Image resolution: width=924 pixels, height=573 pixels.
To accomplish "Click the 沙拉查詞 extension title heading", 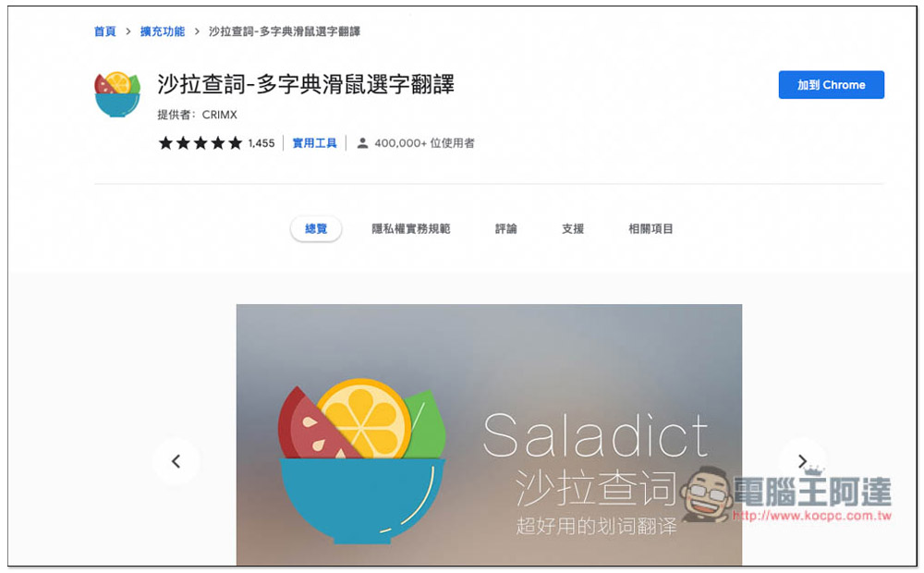I will [x=306, y=84].
